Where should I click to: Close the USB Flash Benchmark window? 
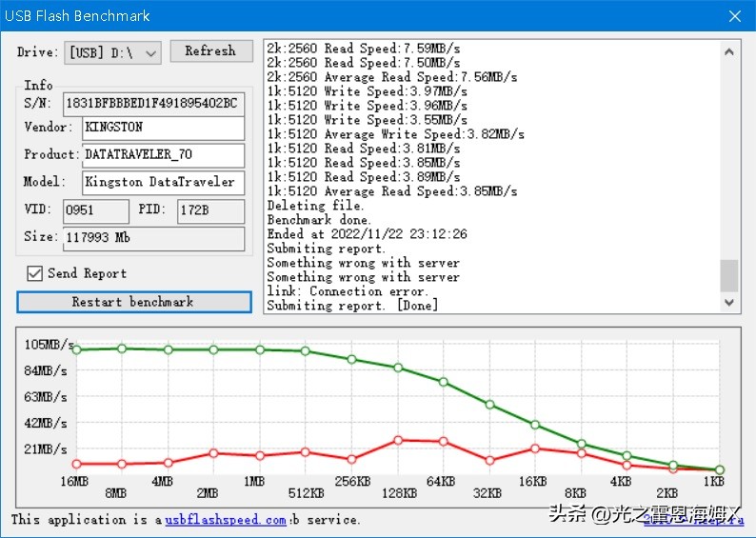coord(734,16)
